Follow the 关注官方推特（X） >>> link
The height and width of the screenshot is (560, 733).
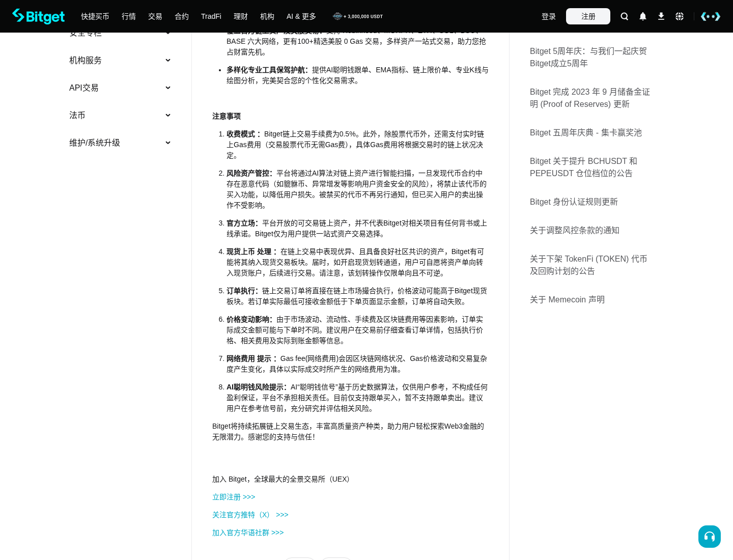[x=250, y=515]
